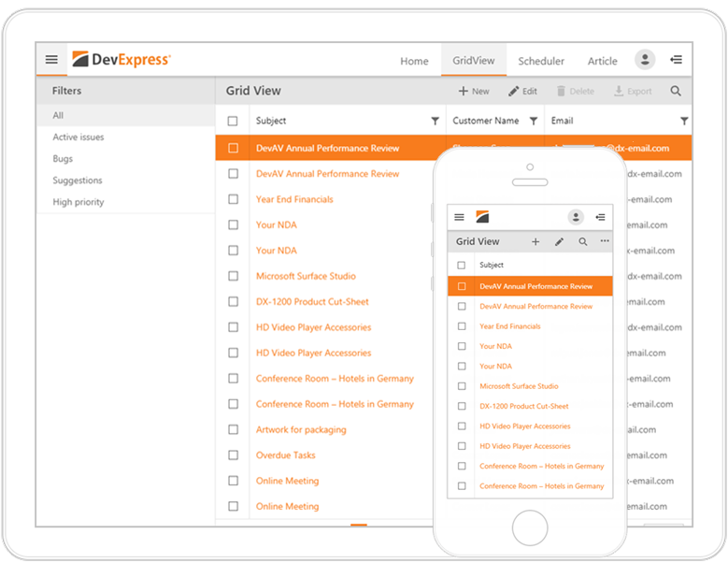Tap the phone's three-dot more options icon

(605, 241)
